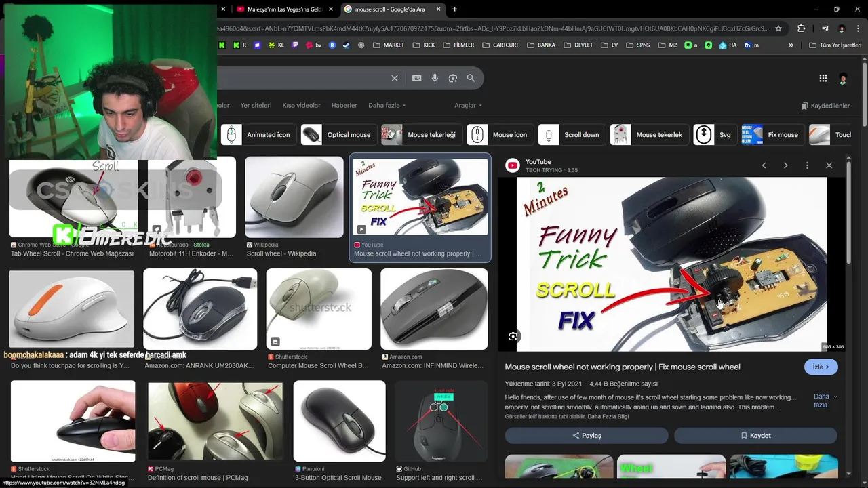
Task: Click the page vertical scrollbar
Action: pos(865,95)
